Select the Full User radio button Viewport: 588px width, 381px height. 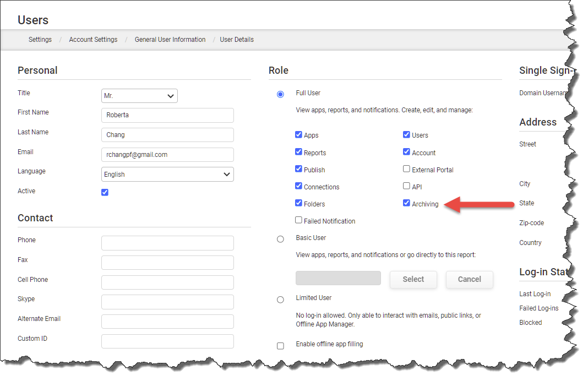[280, 94]
